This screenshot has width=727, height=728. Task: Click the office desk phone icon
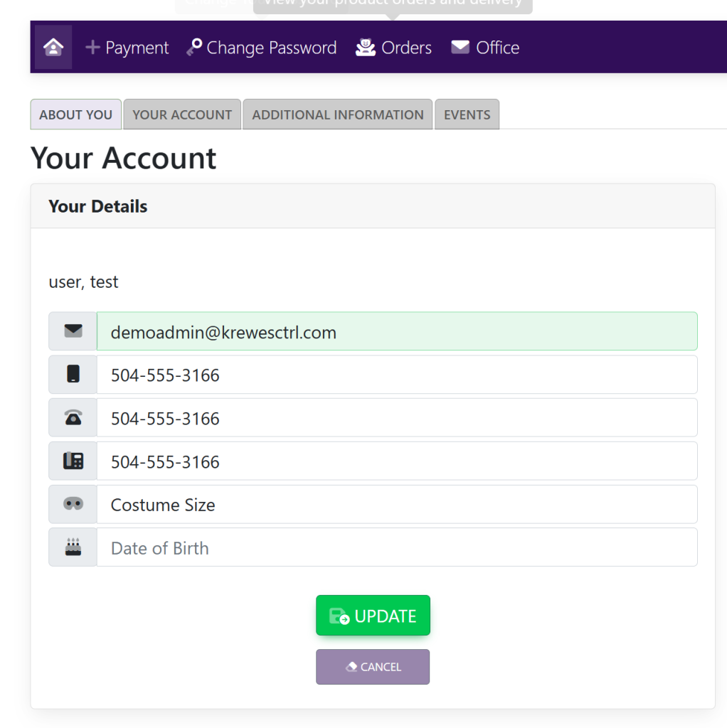[x=73, y=461]
